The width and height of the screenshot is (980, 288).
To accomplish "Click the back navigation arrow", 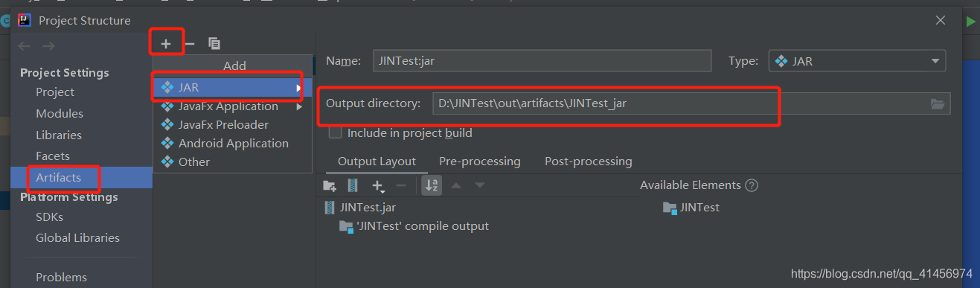I will [x=25, y=46].
